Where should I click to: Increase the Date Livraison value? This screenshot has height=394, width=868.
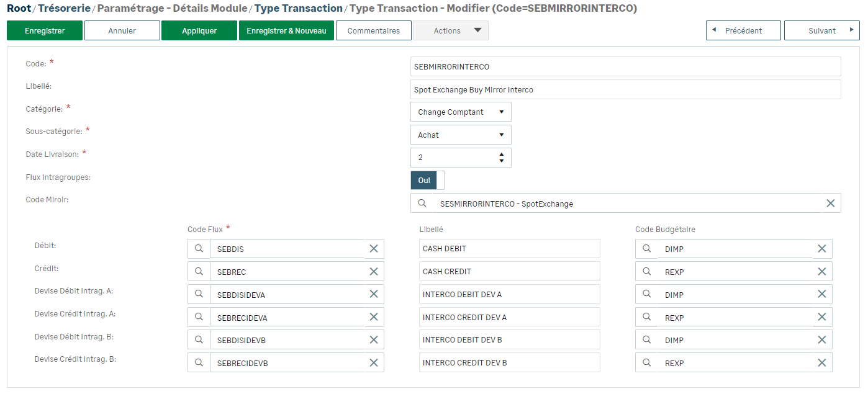(502, 153)
